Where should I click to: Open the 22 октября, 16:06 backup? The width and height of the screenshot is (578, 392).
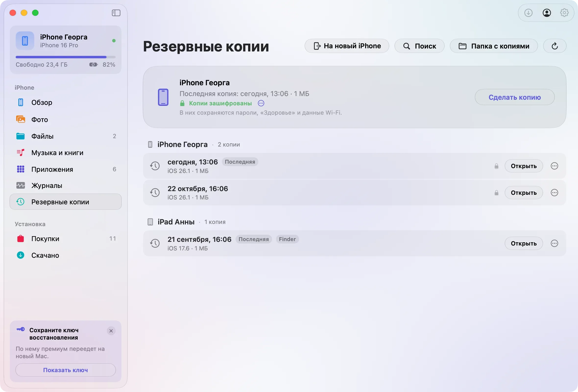coord(524,193)
